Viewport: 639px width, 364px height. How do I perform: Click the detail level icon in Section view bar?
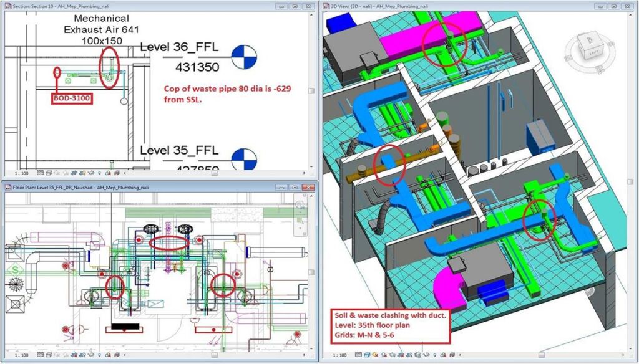click(41, 173)
